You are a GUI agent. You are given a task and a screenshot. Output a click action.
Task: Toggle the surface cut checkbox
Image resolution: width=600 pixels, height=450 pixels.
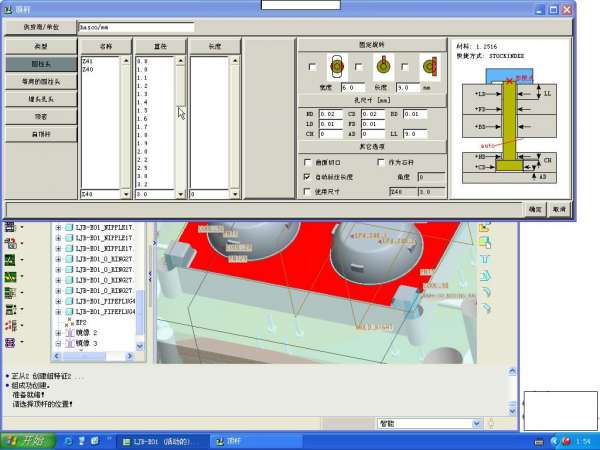[x=307, y=162]
